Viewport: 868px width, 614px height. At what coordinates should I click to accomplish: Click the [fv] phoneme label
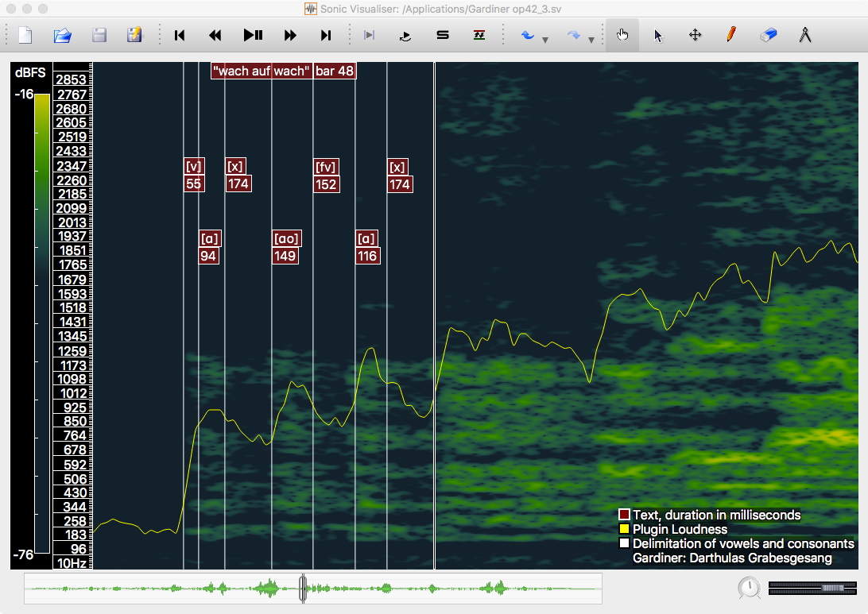pyautogui.click(x=326, y=167)
